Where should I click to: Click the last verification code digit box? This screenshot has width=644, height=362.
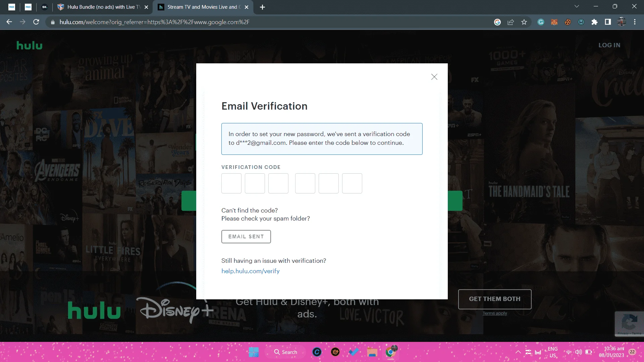click(352, 183)
